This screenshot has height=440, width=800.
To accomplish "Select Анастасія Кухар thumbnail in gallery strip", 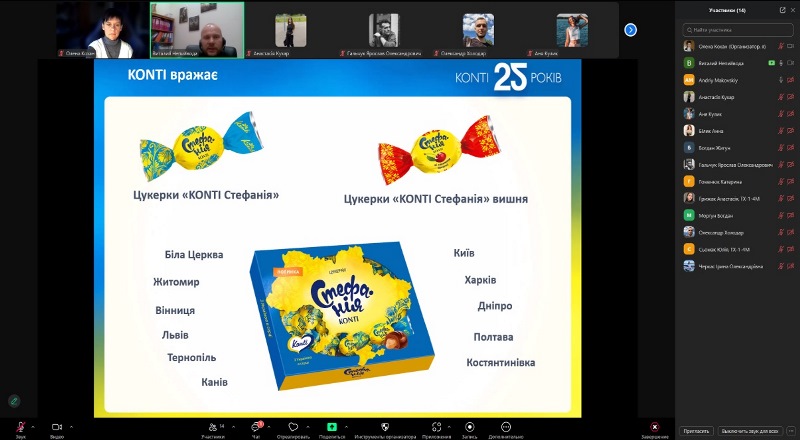I will tap(291, 30).
